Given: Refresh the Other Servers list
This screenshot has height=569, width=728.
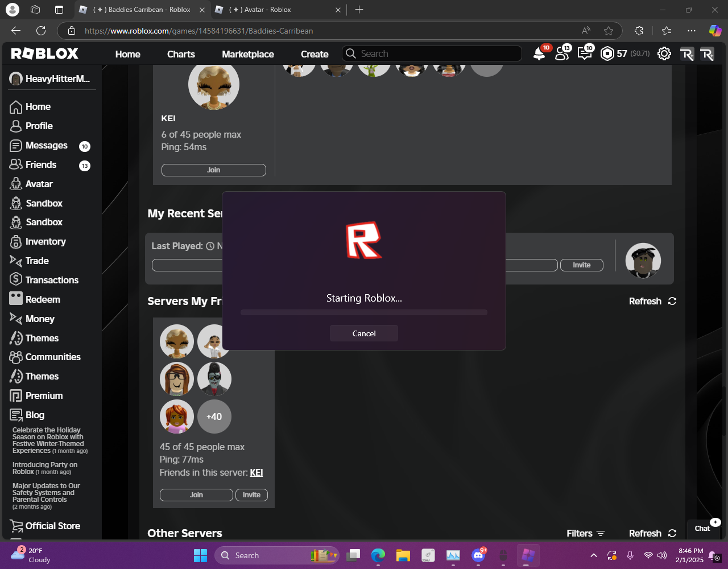Looking at the screenshot, I should (x=652, y=533).
